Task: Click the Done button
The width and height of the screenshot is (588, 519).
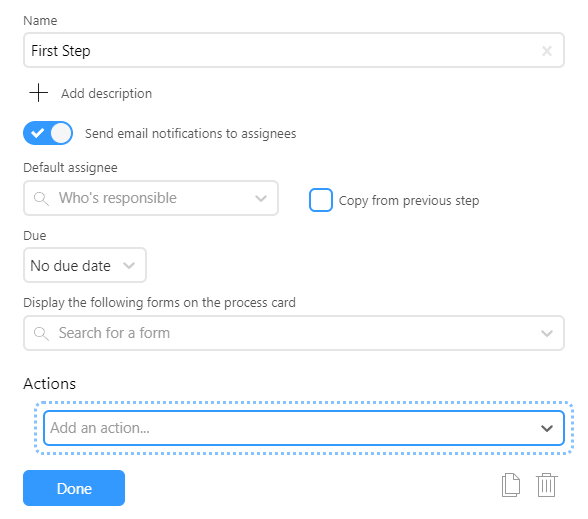Action: tap(74, 488)
